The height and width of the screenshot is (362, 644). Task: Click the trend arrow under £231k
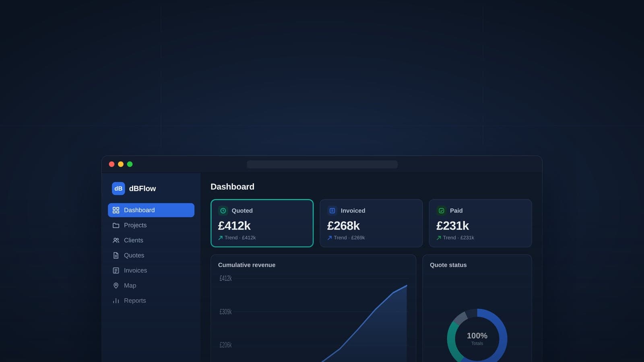[x=439, y=238]
